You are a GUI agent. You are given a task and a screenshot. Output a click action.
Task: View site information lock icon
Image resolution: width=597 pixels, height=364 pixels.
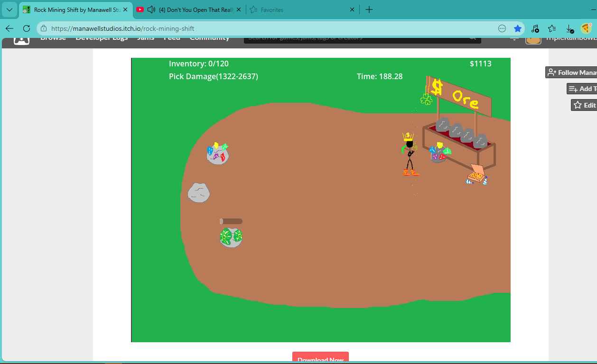point(44,28)
